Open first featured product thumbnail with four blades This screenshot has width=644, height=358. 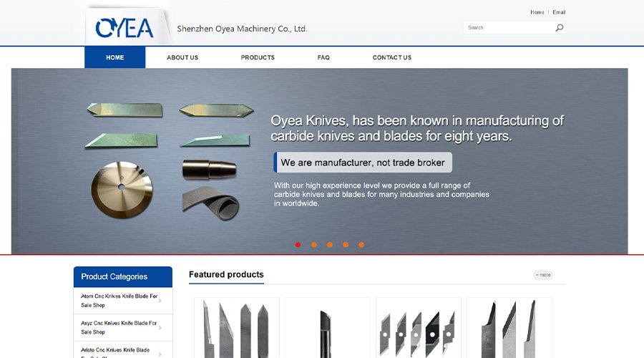(237, 328)
